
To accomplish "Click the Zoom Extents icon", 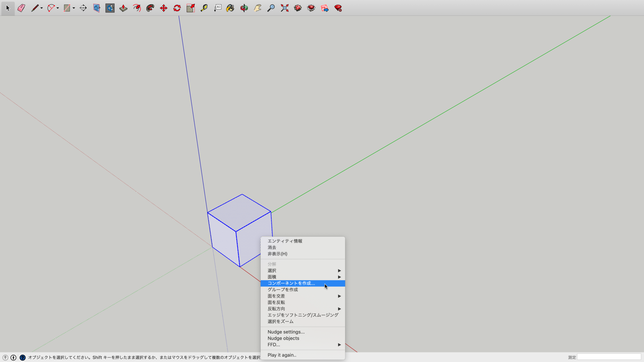I will tap(285, 8).
